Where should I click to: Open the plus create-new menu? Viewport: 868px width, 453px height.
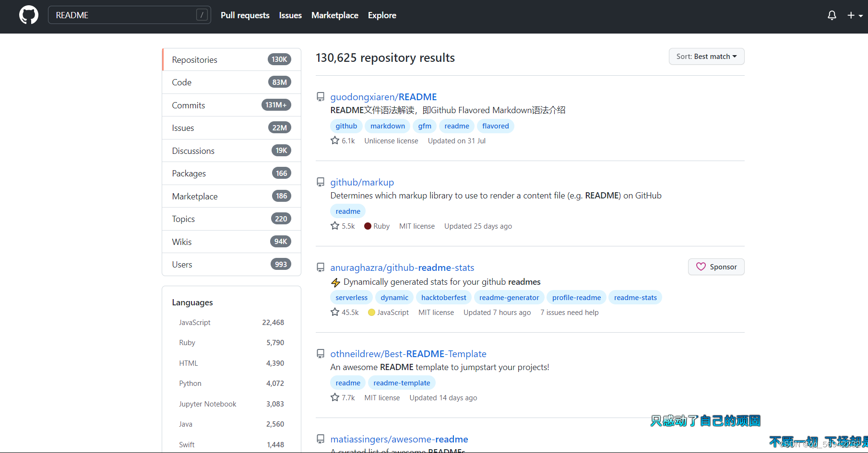(x=855, y=15)
